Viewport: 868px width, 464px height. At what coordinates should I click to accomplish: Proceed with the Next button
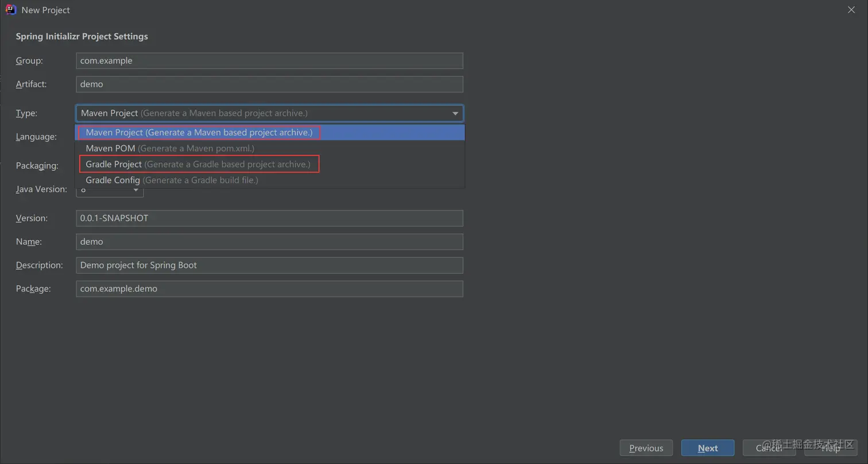(x=708, y=448)
